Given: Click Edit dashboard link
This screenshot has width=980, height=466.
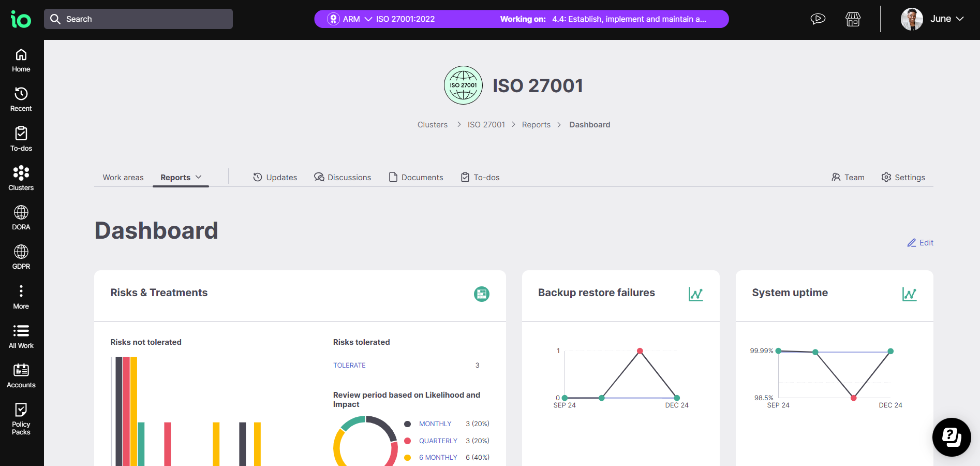Looking at the screenshot, I should [920, 242].
